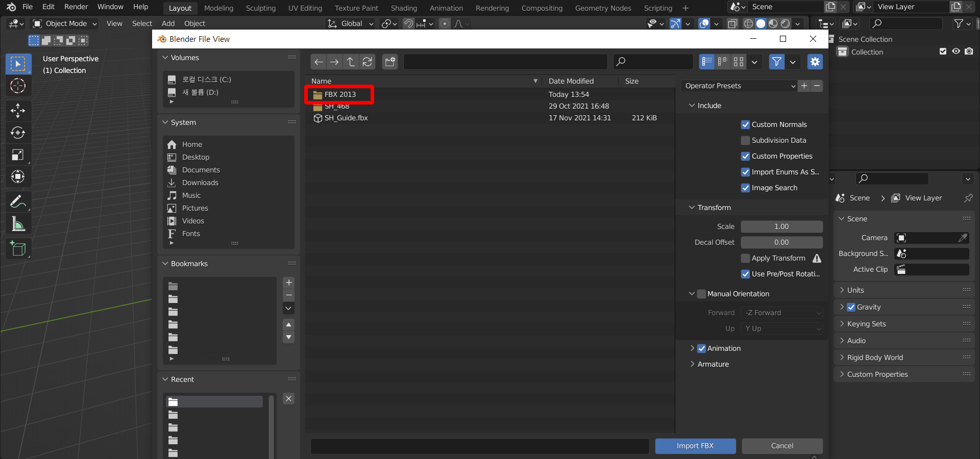The height and width of the screenshot is (459, 980).
Task: Go back to previous folder
Action: [318, 62]
